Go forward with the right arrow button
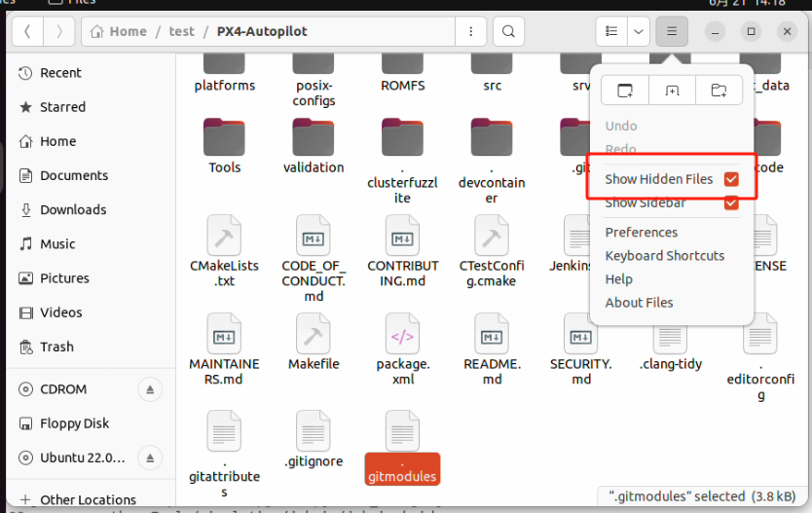The image size is (812, 513). tap(59, 31)
